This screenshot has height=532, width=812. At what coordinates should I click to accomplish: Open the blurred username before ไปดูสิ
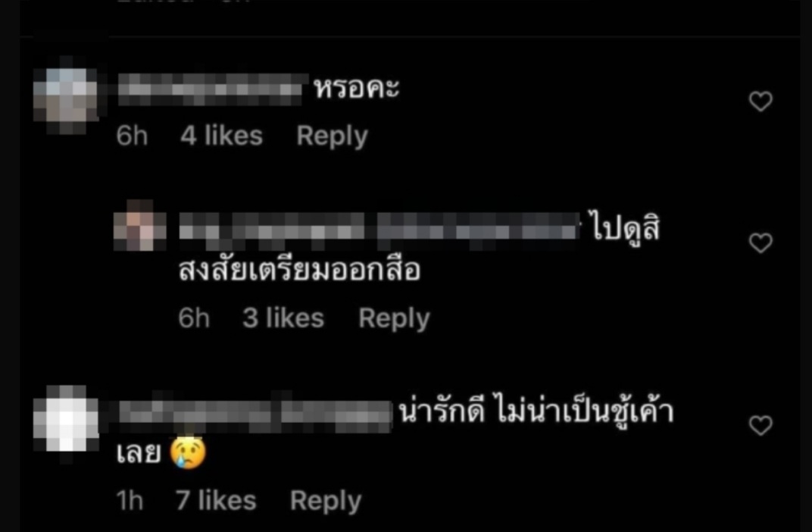click(x=379, y=227)
